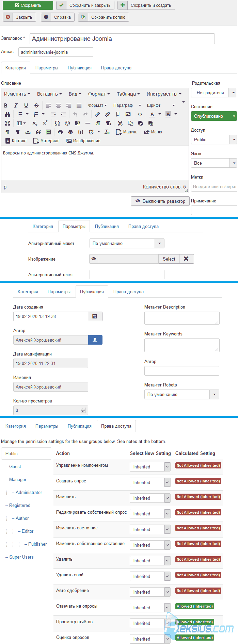Viewport: 238px width, 644px height.
Task: Undo the last editor action
Action: (75, 114)
